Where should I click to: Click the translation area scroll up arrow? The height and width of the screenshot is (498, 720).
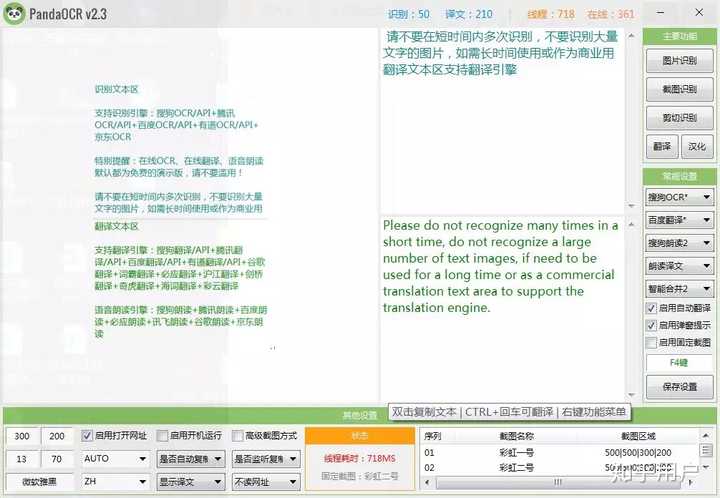(631, 224)
